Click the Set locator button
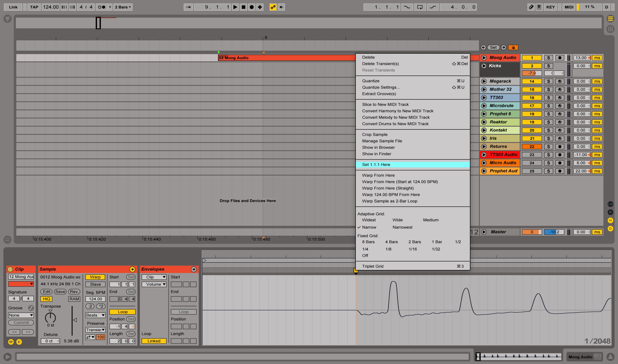Image resolution: width=618 pixels, height=364 pixels. pyautogui.click(x=493, y=47)
